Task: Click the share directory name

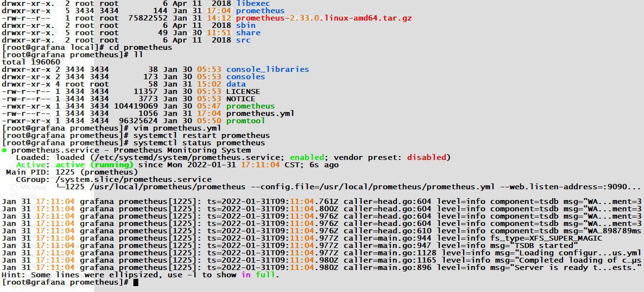Action: point(248,33)
